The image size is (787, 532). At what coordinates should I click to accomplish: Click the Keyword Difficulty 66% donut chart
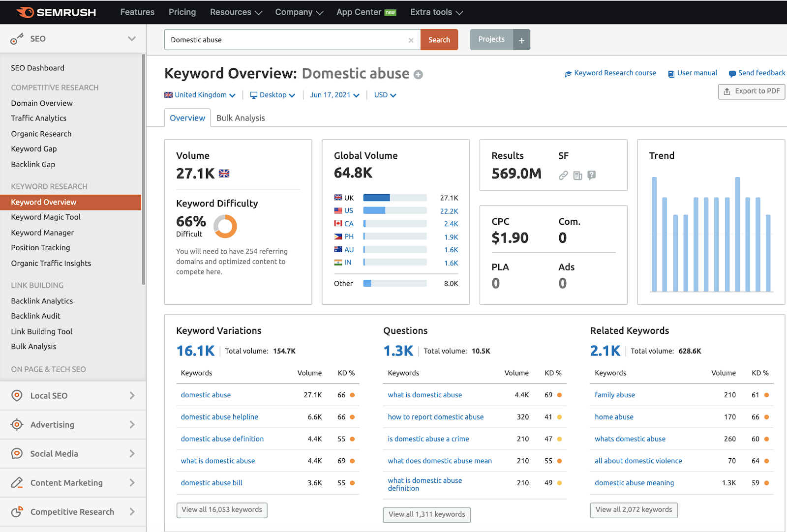[225, 226]
